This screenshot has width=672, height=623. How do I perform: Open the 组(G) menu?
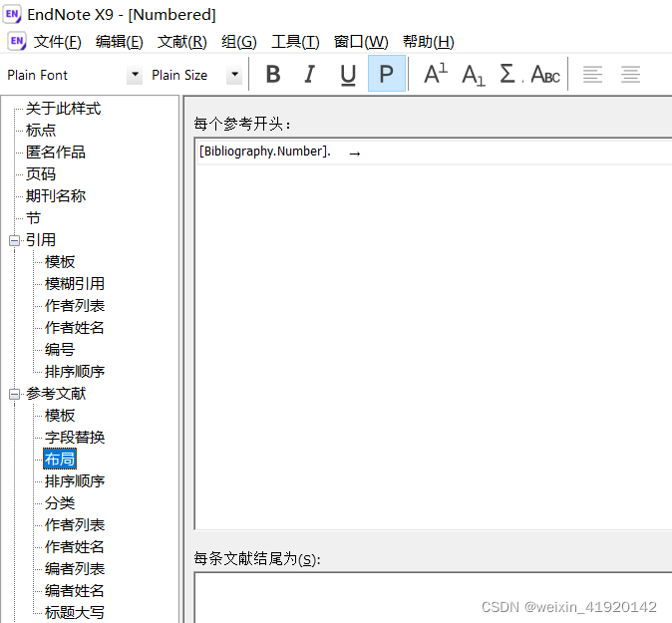click(x=238, y=42)
